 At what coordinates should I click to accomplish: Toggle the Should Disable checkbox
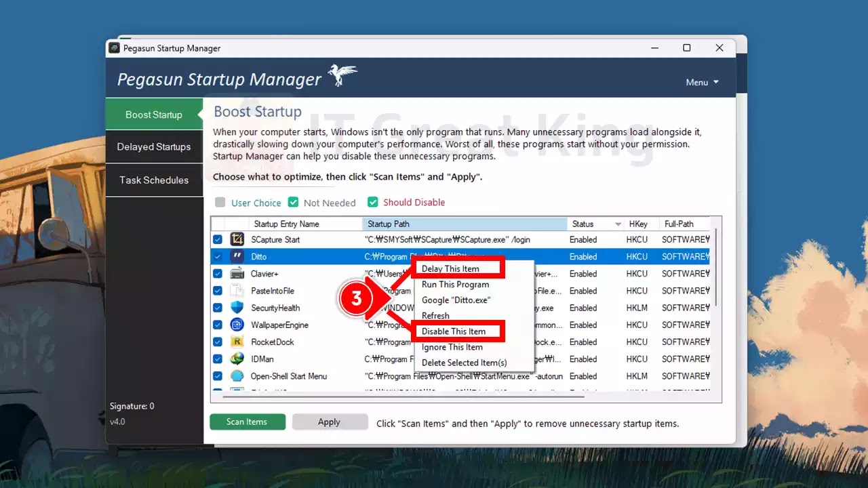pos(372,202)
